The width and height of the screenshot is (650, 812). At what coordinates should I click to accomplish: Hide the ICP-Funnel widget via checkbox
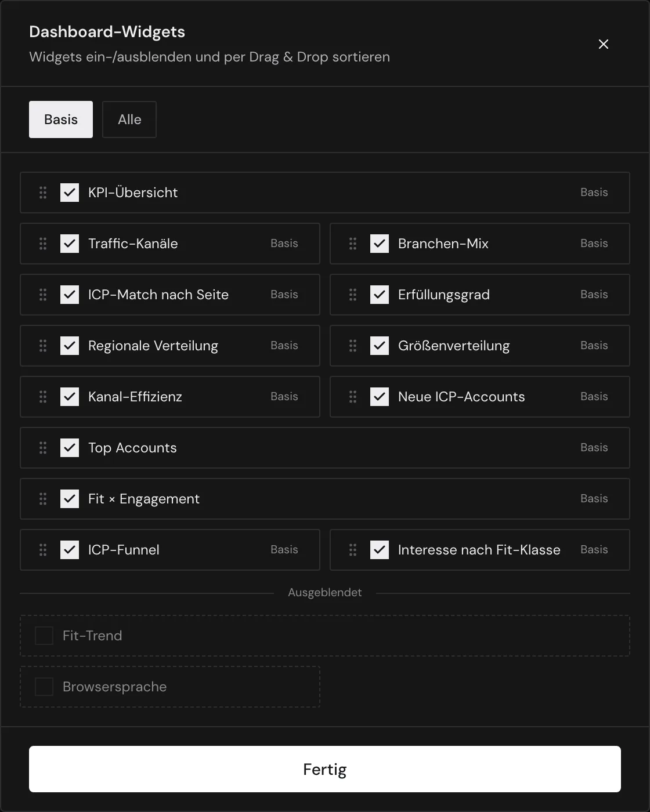click(x=70, y=550)
